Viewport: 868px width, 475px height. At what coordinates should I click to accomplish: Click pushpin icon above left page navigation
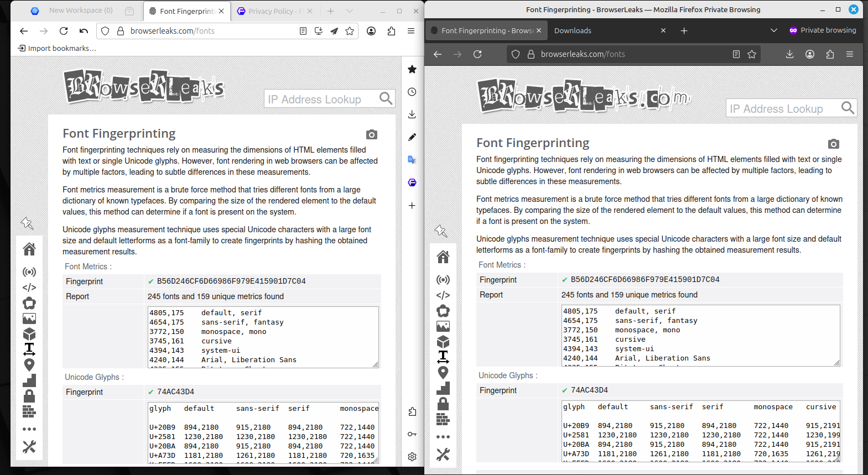27,223
